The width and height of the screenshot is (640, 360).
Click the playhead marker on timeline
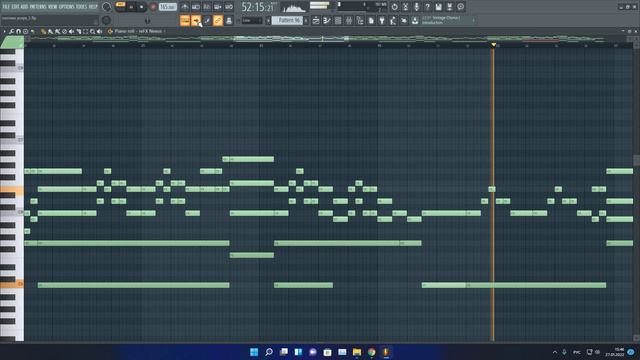coord(493,44)
